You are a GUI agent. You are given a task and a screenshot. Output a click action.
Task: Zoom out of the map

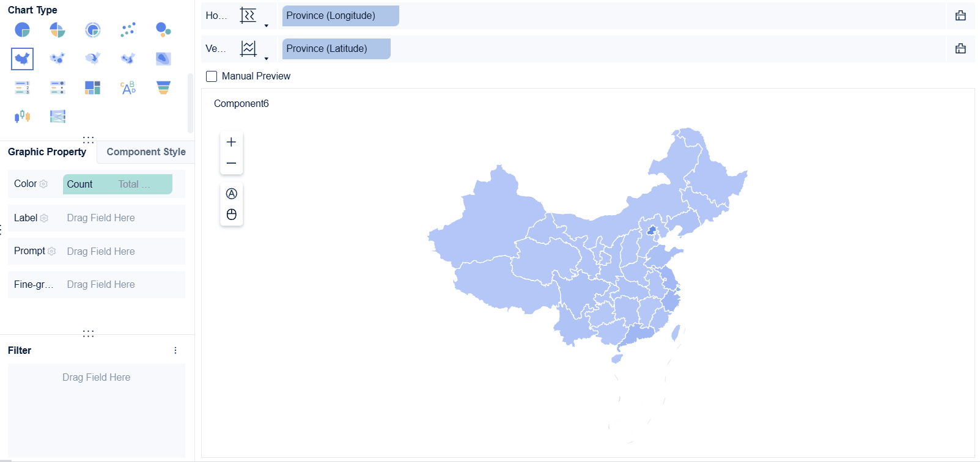[231, 163]
